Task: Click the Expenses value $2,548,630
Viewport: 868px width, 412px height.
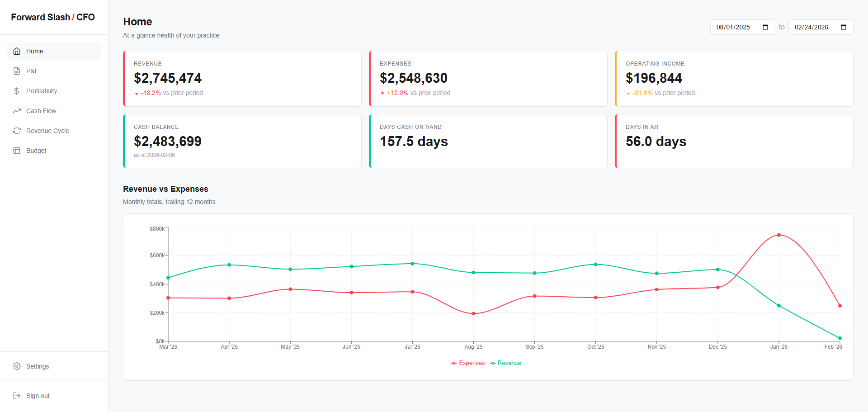Action: point(414,78)
